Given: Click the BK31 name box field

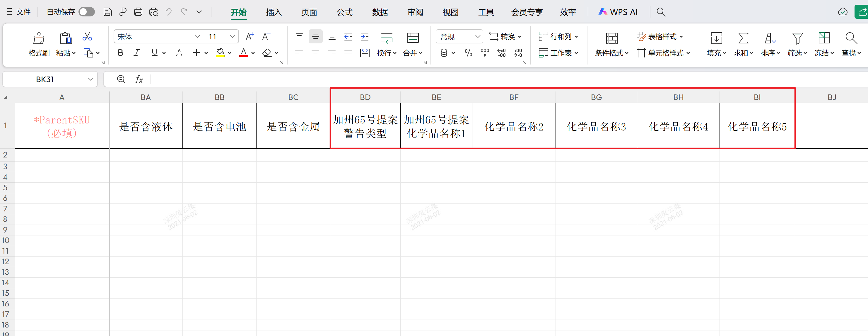Looking at the screenshot, I should pyautogui.click(x=45, y=79).
